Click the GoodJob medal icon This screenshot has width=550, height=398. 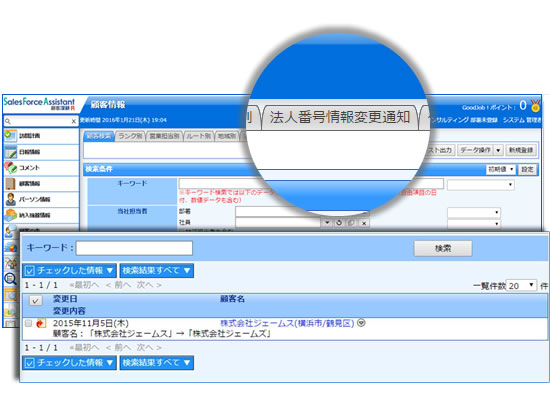(x=535, y=106)
